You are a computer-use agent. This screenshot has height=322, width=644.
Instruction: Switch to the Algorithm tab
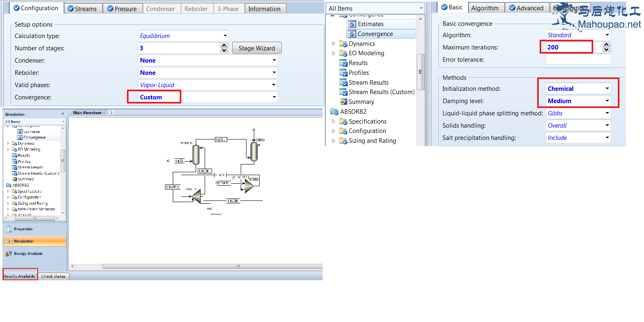coord(486,8)
